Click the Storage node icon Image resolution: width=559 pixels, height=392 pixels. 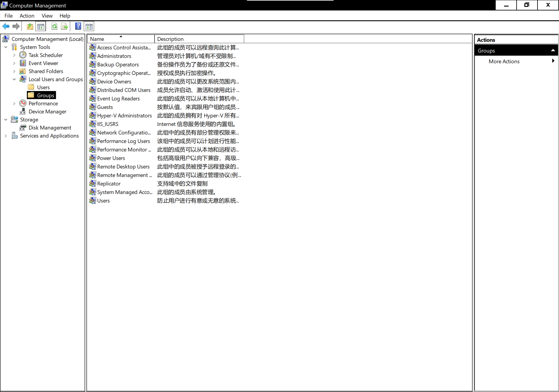click(x=14, y=119)
